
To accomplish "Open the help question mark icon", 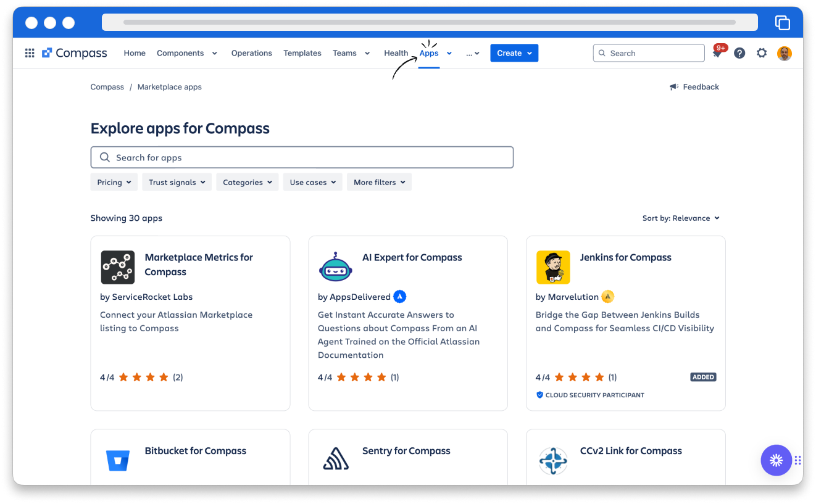I will pos(739,53).
